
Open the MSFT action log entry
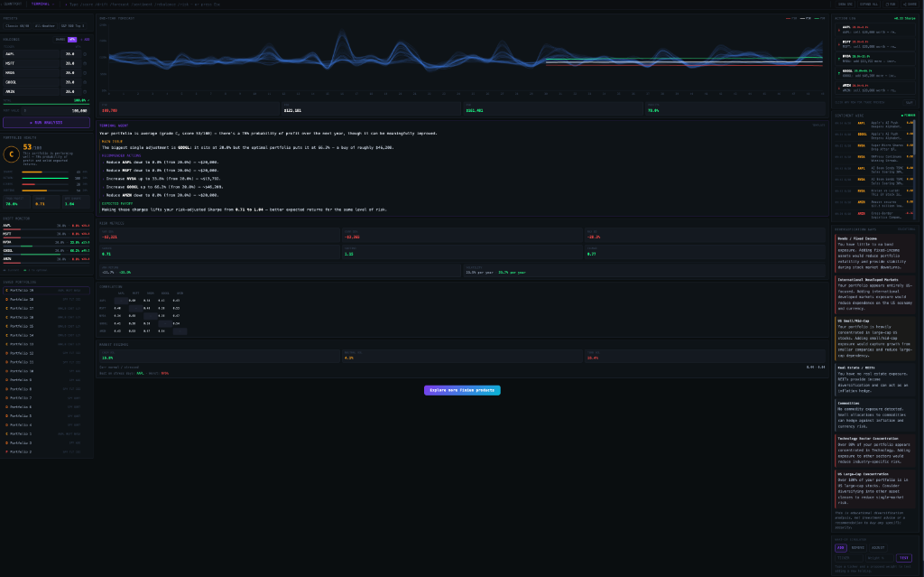tap(874, 43)
